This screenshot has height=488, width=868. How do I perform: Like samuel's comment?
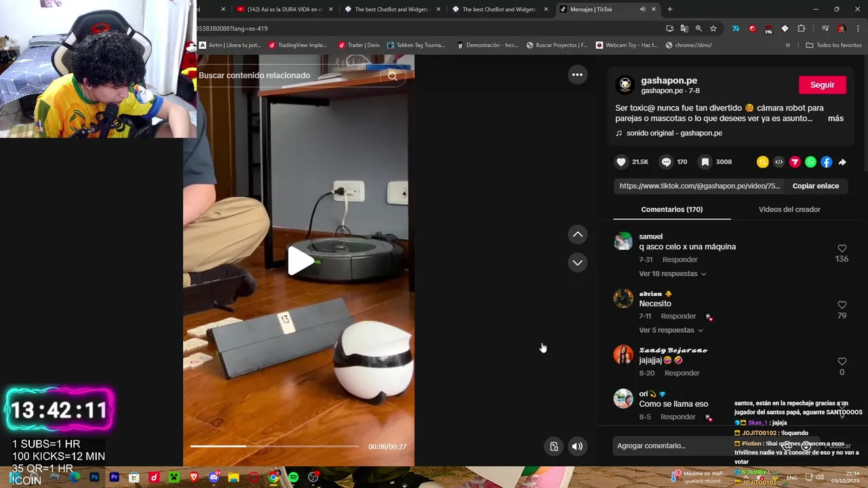pos(842,248)
